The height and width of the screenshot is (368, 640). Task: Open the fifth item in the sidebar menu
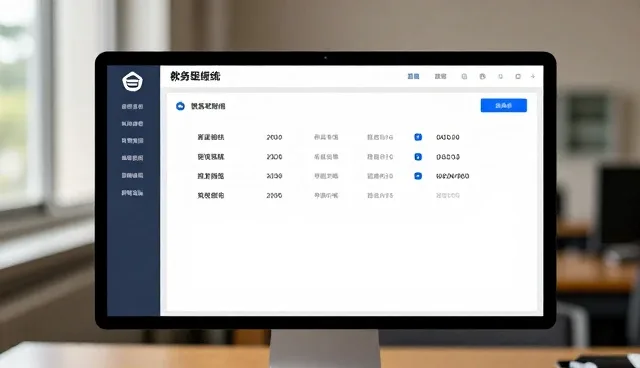pos(132,175)
